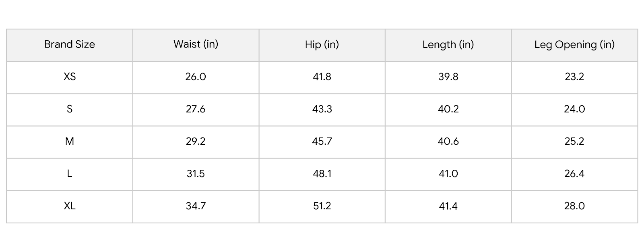Select the hip value 43.3 cell
The height and width of the screenshot is (252, 644).
(322, 109)
